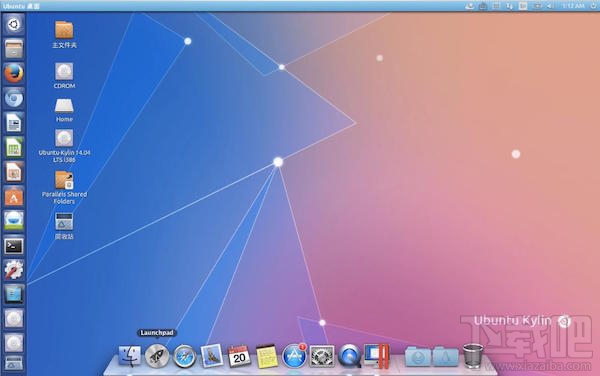Open System Settings gear and wrench icon

(14, 270)
